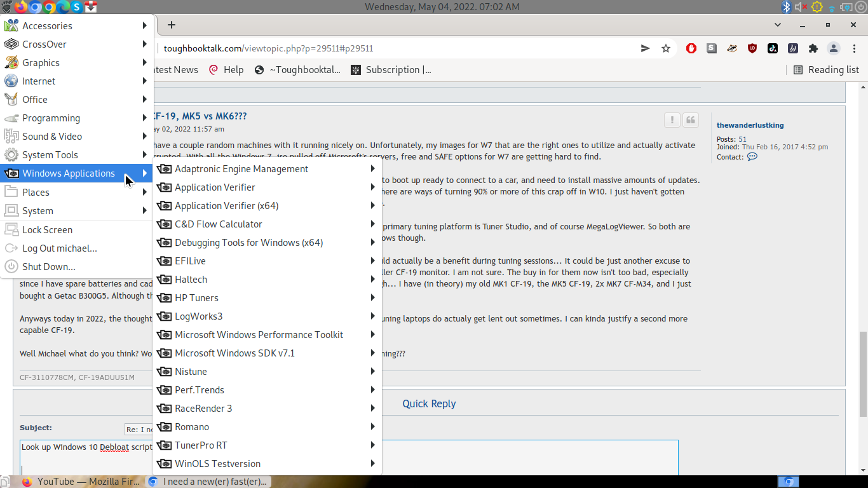Screen dimensions: 868x488
Task: Open the Chrome three-dot menu
Action: [854, 48]
